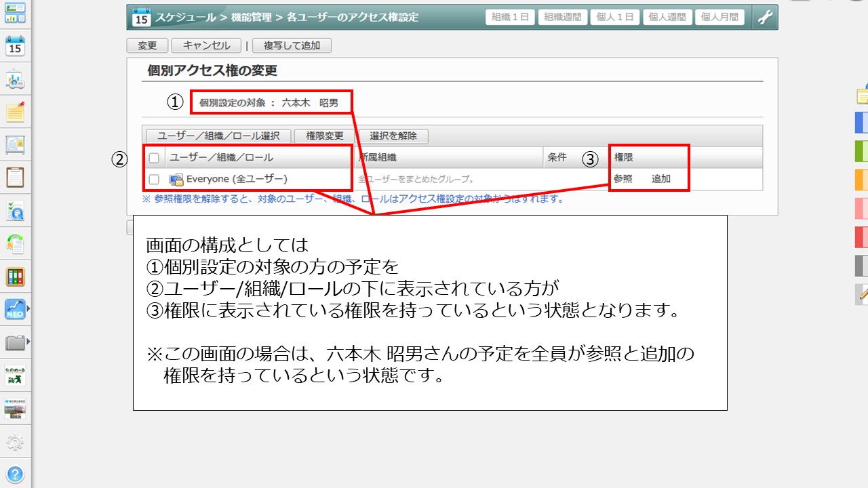Click the 条件 column header
The width and height of the screenshot is (868, 488).
click(x=557, y=157)
